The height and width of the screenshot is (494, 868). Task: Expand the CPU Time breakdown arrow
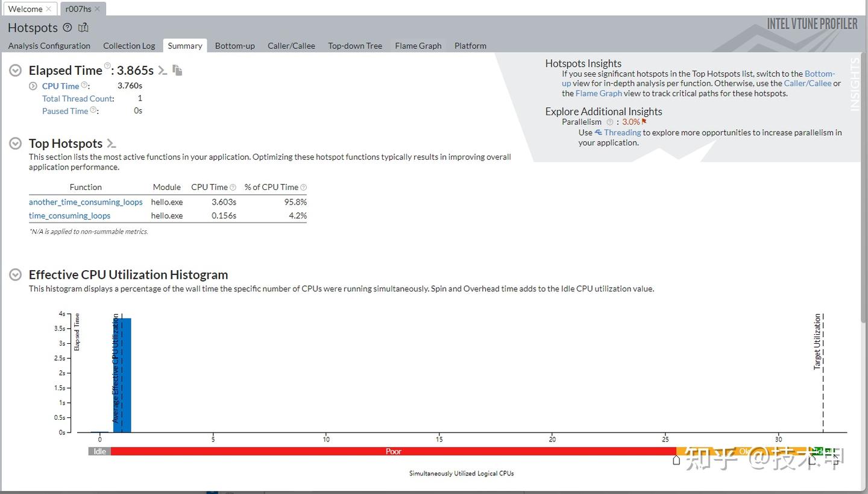coord(33,86)
